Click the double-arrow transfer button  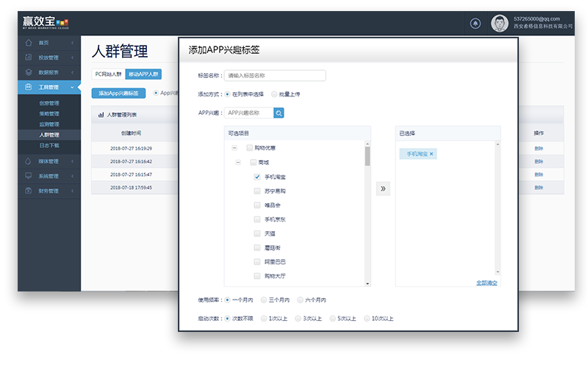coord(383,188)
